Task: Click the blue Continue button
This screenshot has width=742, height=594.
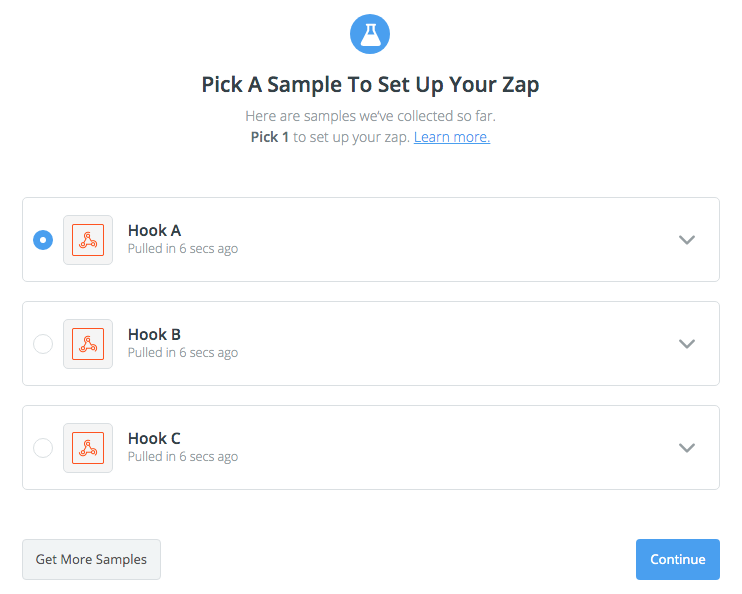Action: click(677, 560)
